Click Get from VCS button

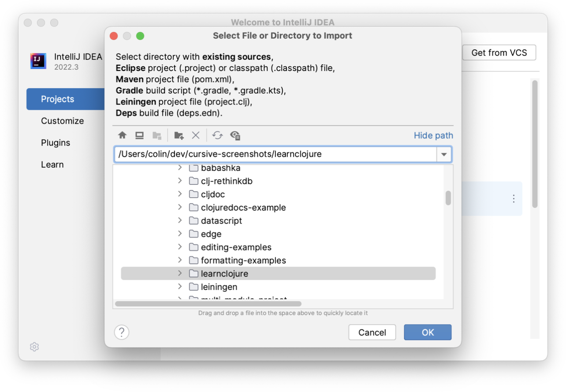499,52
